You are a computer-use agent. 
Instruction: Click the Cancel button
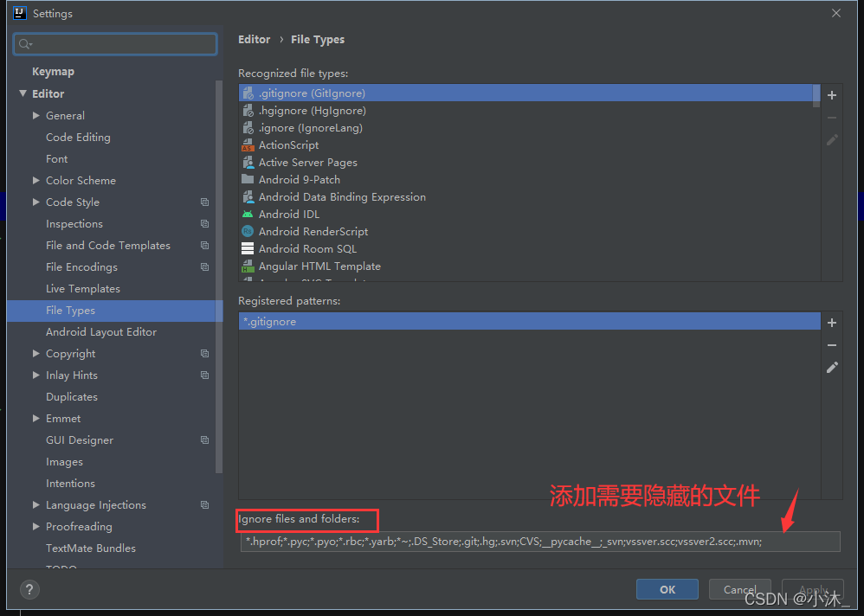[x=739, y=589]
